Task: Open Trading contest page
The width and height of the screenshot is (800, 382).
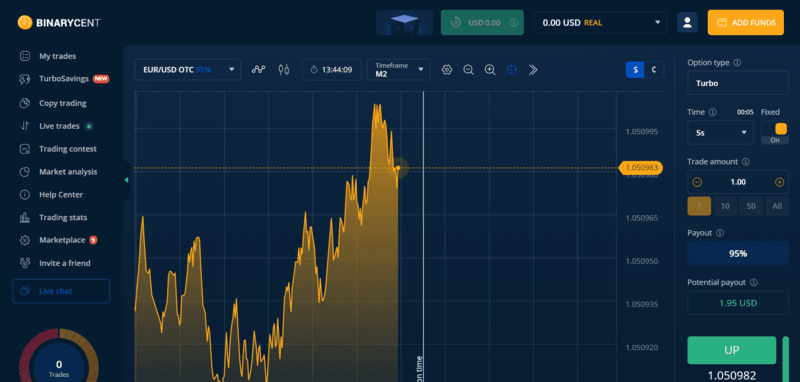Action: pos(67,149)
